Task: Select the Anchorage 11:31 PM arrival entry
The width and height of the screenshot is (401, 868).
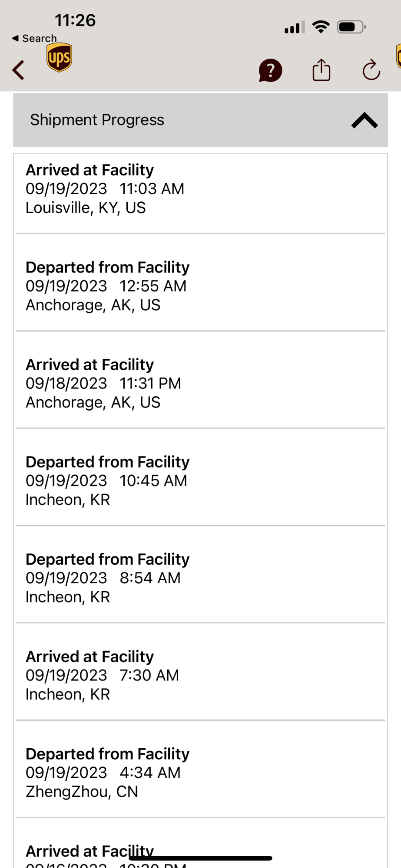Action: pos(200,383)
